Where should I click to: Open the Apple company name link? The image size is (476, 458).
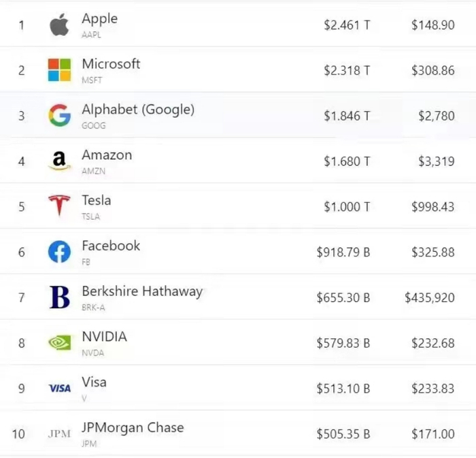tap(99, 19)
